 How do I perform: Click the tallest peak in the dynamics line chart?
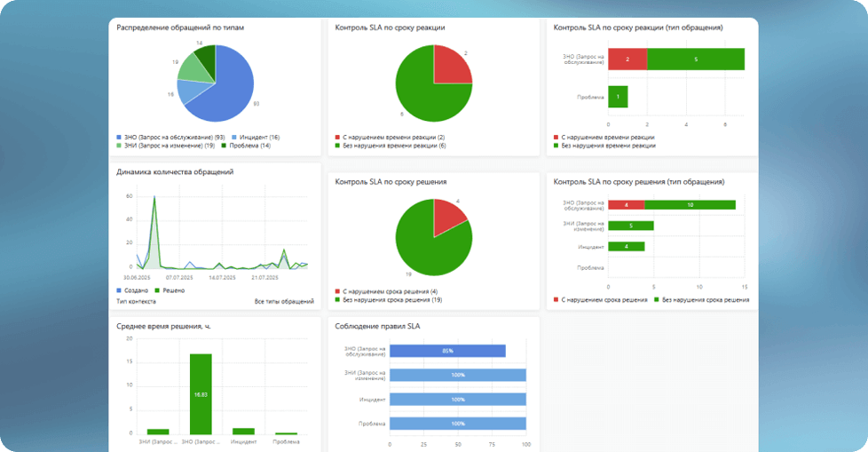pos(154,198)
